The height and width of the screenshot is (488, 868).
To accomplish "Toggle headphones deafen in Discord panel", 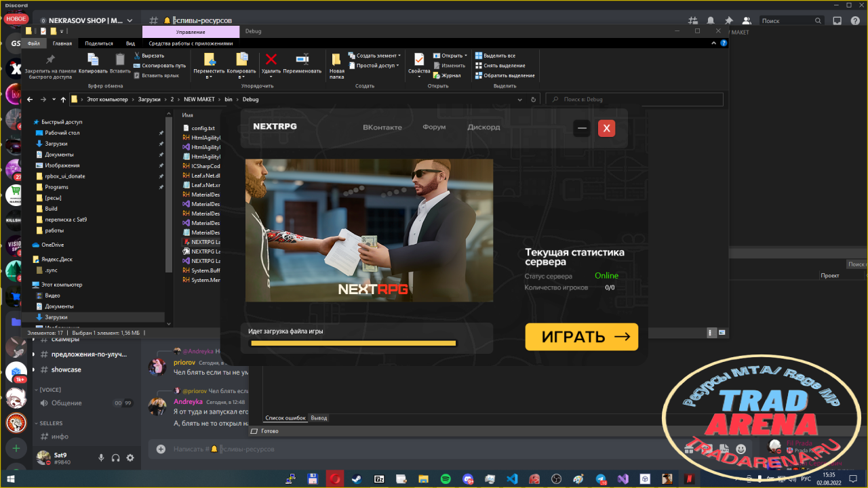I will pyautogui.click(x=116, y=458).
